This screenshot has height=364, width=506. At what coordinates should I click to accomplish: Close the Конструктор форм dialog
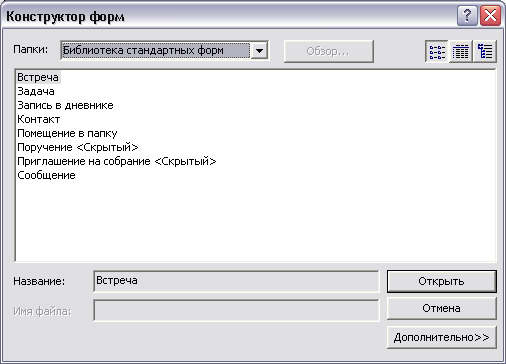pos(490,16)
